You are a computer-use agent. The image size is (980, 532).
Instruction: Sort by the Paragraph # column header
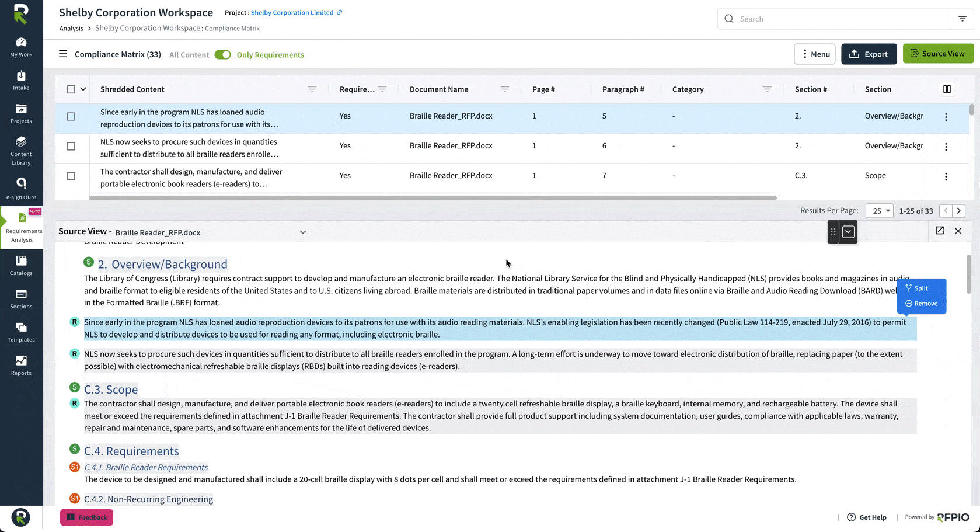[623, 89]
